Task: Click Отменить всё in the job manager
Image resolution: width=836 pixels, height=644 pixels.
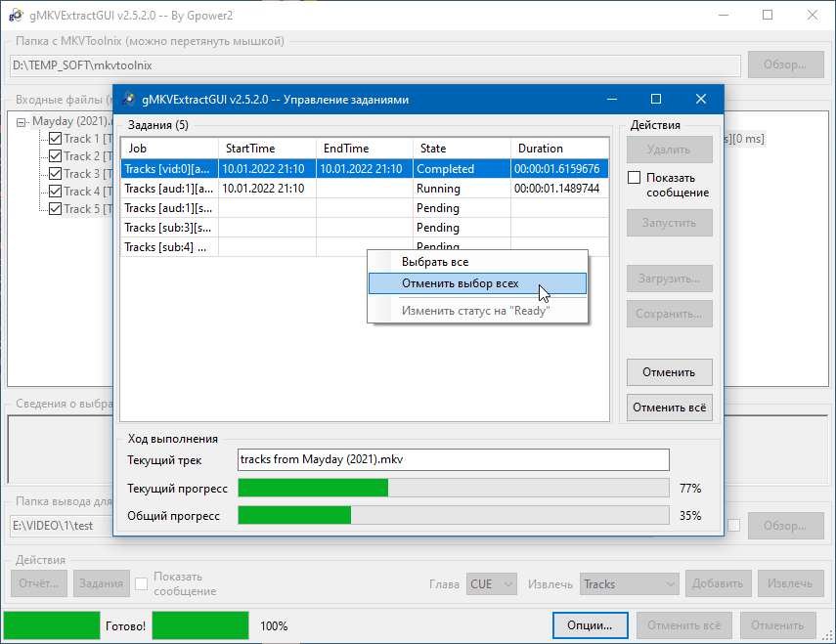Action: coord(670,408)
